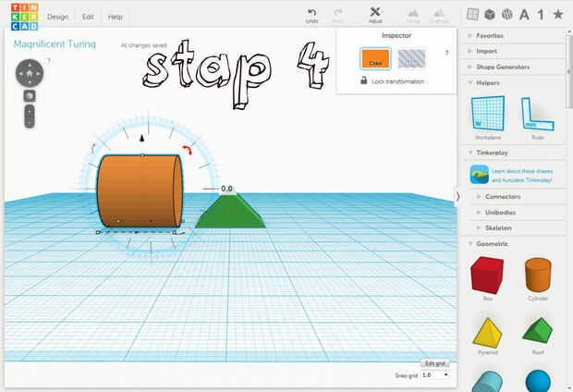
Task: Click the Edit grid button
Action: pyautogui.click(x=435, y=363)
